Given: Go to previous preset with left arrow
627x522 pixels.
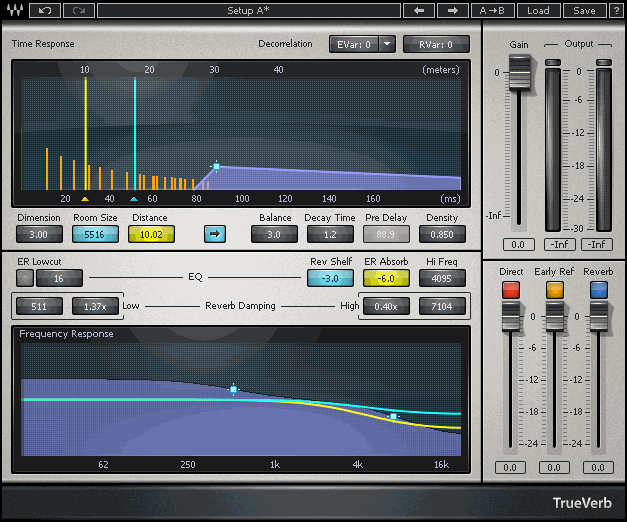Looking at the screenshot, I should click(420, 11).
